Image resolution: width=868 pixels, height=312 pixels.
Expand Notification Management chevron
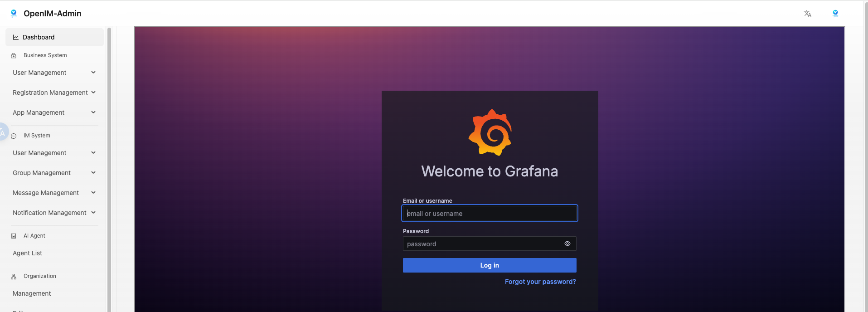point(93,213)
